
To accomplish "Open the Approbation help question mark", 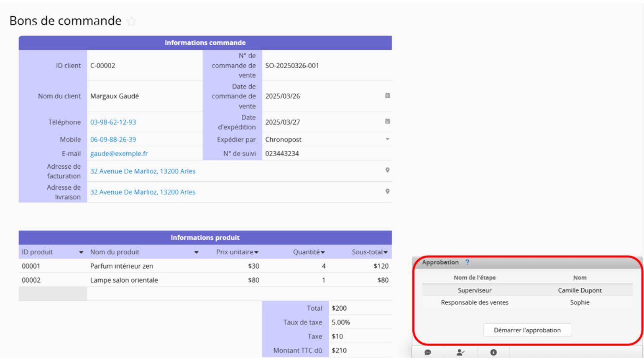I will coord(467,262).
